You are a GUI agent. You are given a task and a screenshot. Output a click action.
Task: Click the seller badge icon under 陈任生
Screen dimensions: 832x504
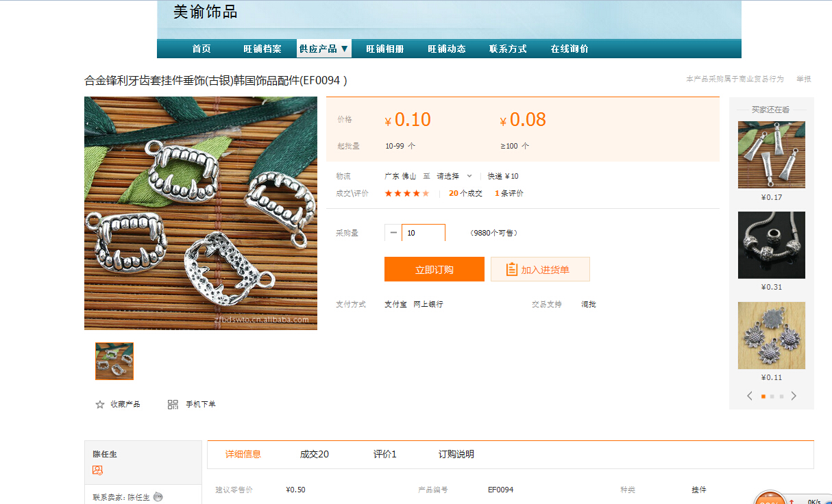tap(97, 470)
